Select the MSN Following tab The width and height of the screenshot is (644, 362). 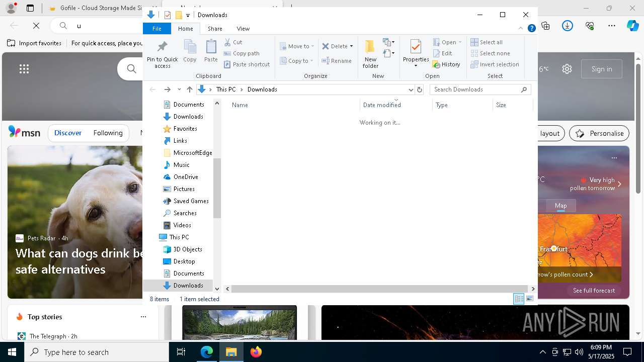[x=108, y=133]
